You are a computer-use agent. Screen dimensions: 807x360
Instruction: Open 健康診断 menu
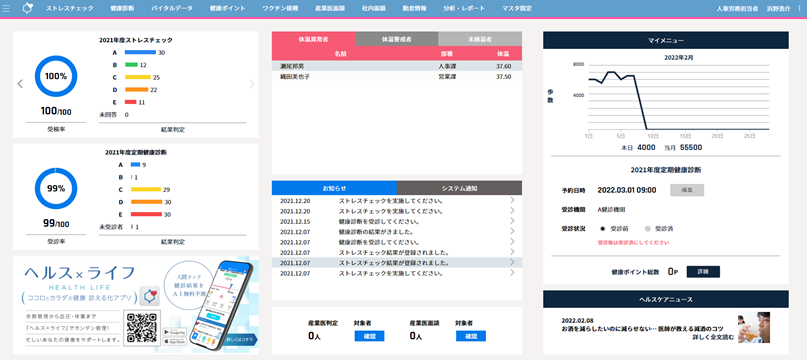pos(122,9)
